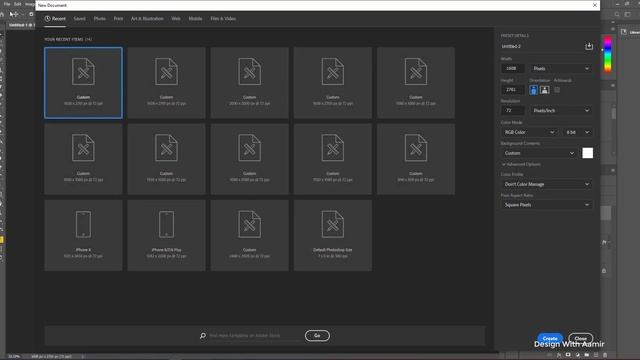Screen dimensions: 640x360
Task: Open Photoshop's search icon at top right
Action: click(x=617, y=14)
